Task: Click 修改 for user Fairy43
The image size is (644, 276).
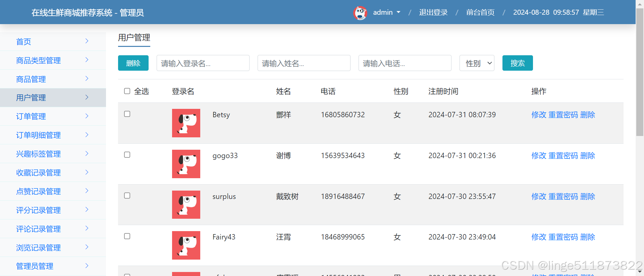Action: (x=539, y=237)
